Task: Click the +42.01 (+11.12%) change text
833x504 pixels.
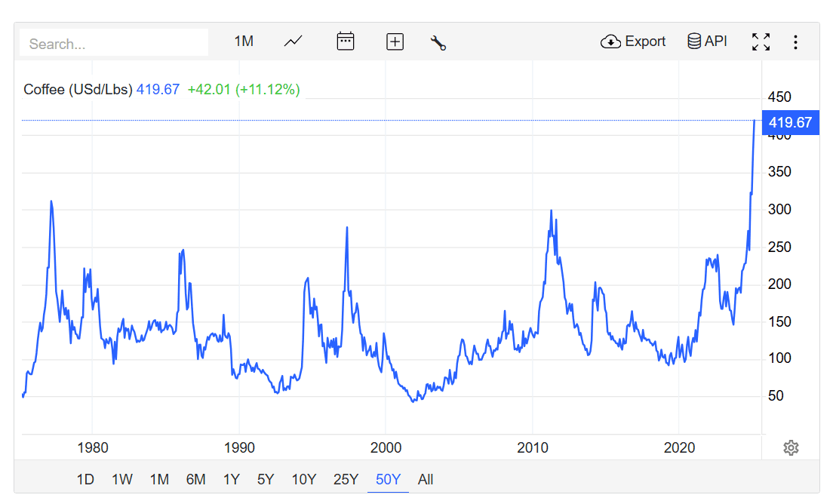Action: (244, 89)
